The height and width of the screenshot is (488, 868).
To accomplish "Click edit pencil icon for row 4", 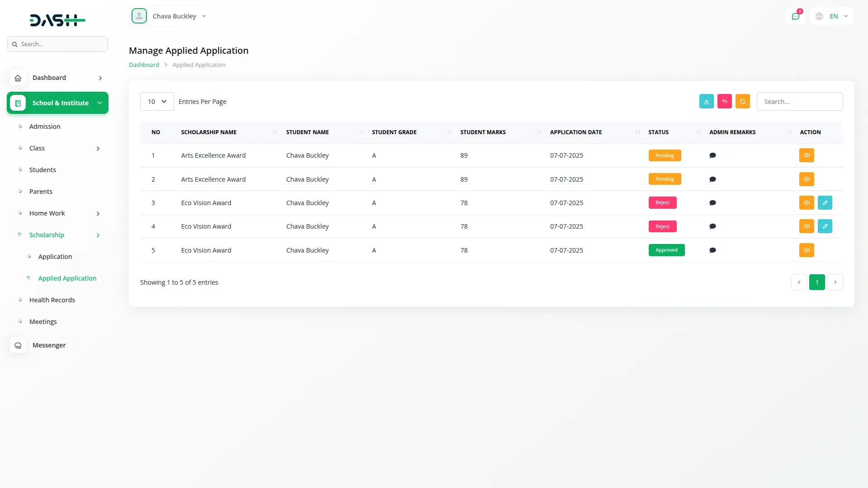I will (825, 226).
